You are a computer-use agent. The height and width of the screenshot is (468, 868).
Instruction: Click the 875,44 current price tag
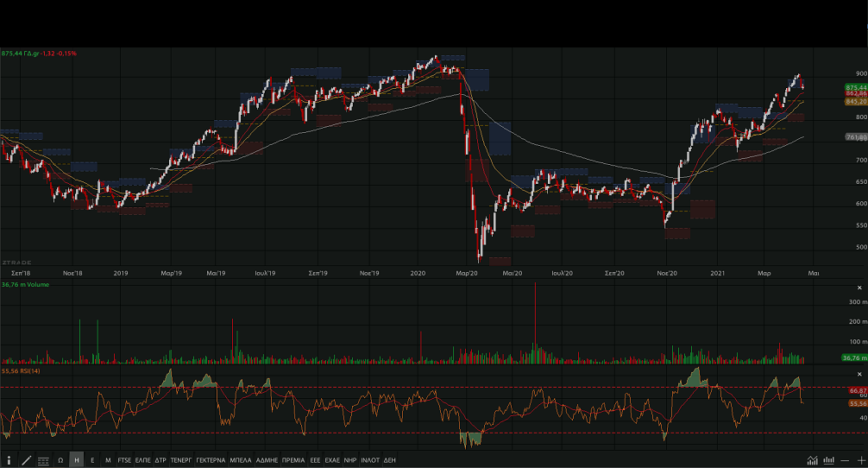tap(856, 87)
